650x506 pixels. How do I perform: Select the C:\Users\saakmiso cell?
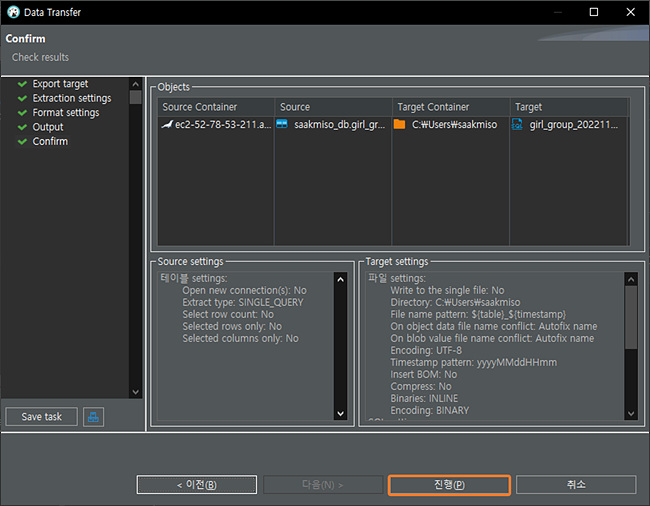tap(451, 124)
